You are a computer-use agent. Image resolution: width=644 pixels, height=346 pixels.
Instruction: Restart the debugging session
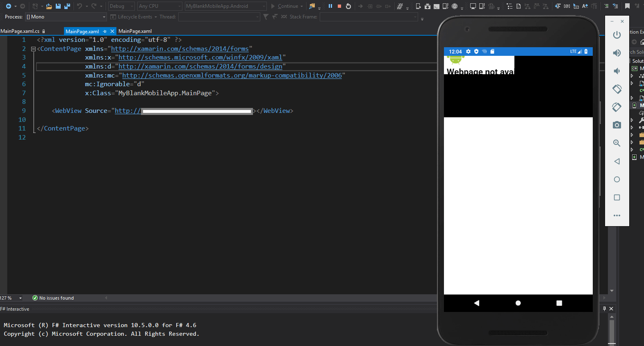tap(348, 6)
